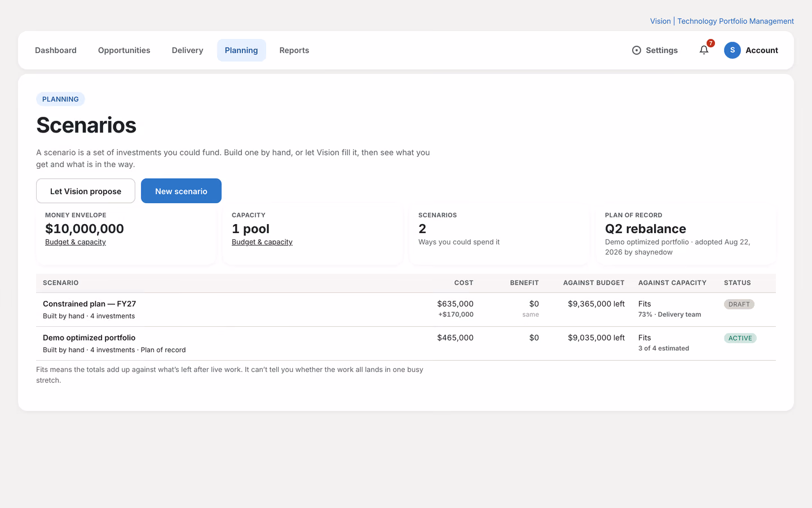Viewport: 812px width, 508px height.
Task: Click the AGAINST BUDGET column header
Action: click(x=594, y=283)
